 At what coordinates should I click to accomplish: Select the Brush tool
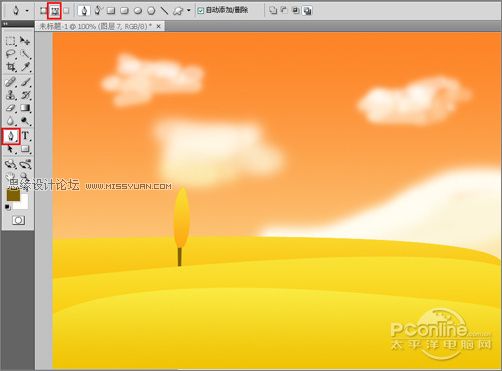pos(25,82)
